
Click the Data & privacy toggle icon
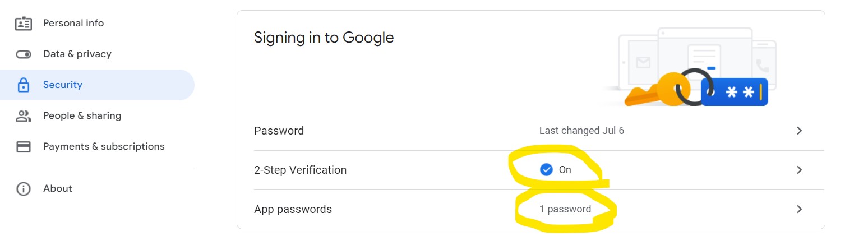(x=24, y=54)
